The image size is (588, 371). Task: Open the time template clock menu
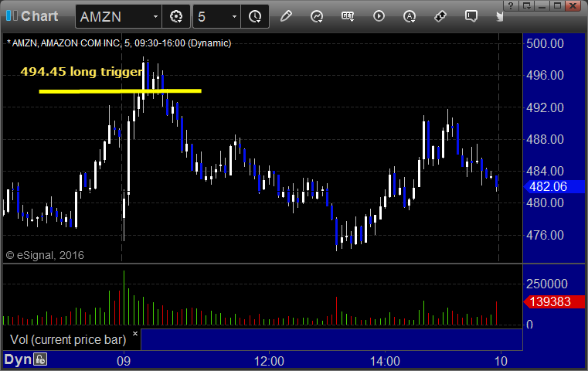click(x=255, y=16)
